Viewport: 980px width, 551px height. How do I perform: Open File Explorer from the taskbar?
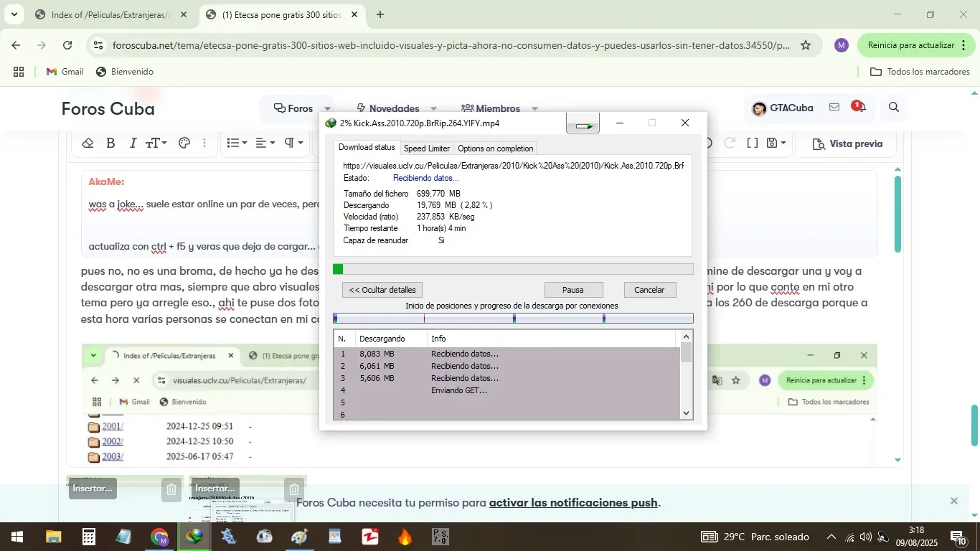(54, 536)
